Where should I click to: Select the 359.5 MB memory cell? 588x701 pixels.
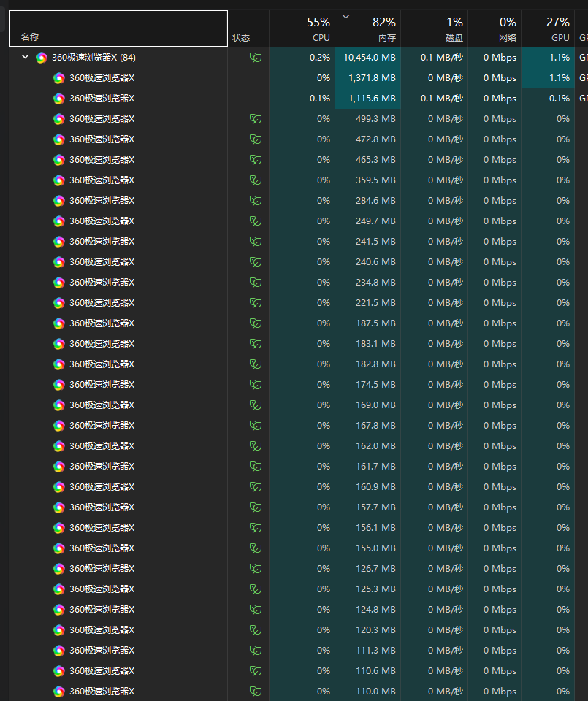(367, 180)
